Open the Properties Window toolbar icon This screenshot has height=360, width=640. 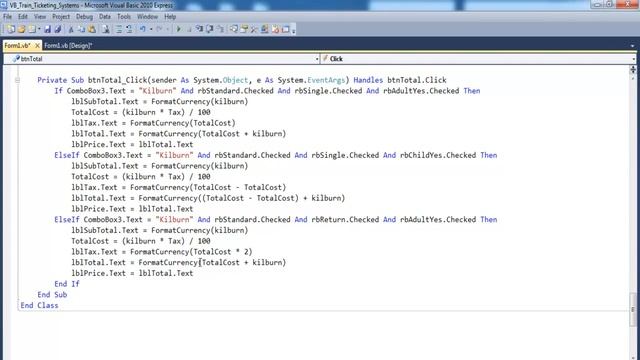(244, 29)
